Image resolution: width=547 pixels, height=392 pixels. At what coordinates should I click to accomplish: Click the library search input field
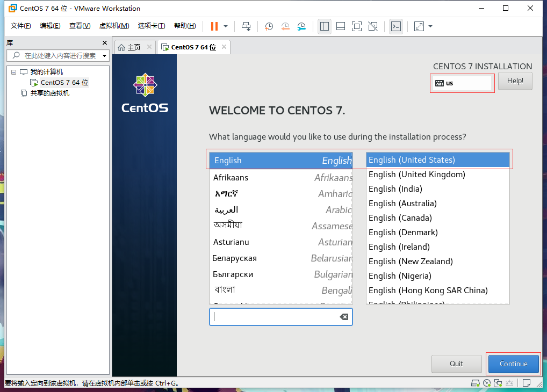(57, 55)
